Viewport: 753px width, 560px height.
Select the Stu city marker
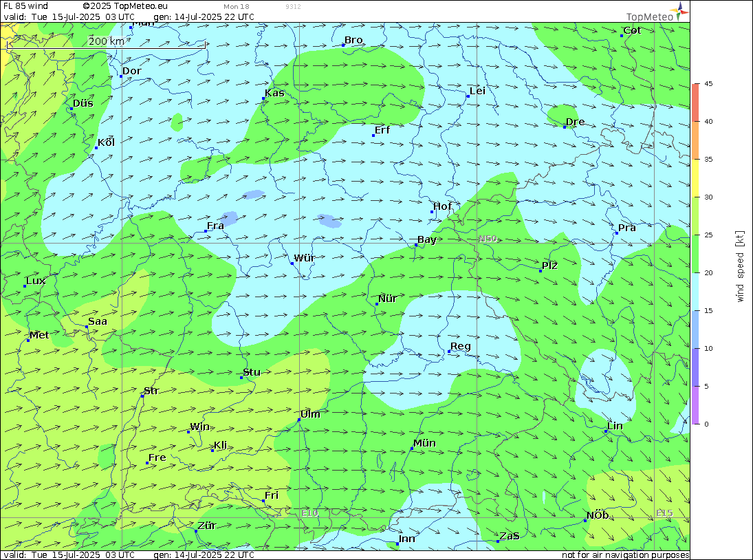coord(241,378)
